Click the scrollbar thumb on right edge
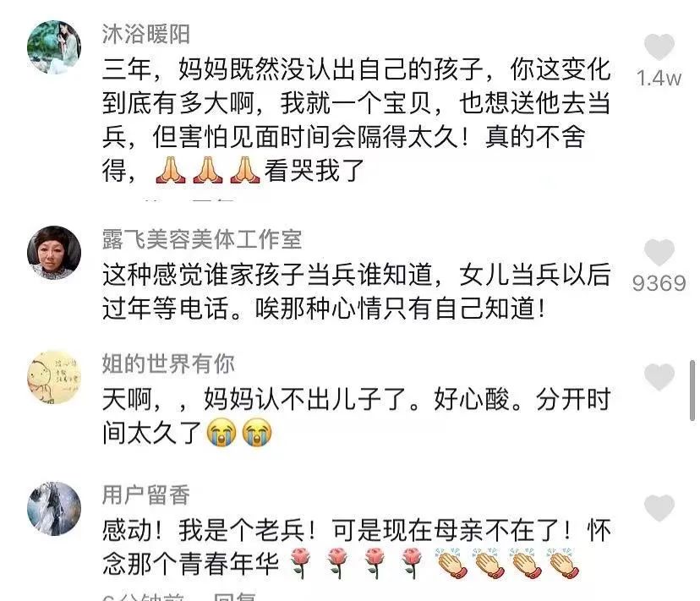 (x=692, y=391)
